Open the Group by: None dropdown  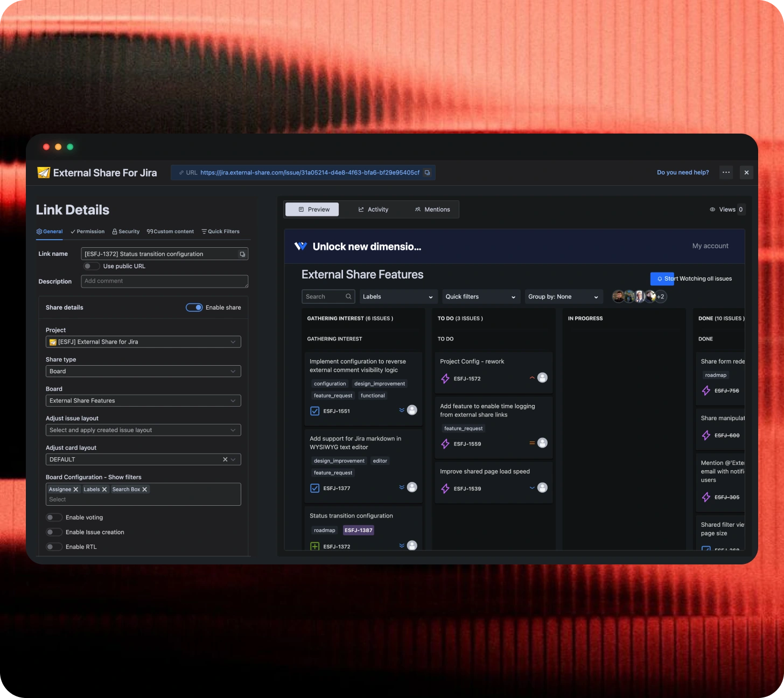(x=564, y=297)
